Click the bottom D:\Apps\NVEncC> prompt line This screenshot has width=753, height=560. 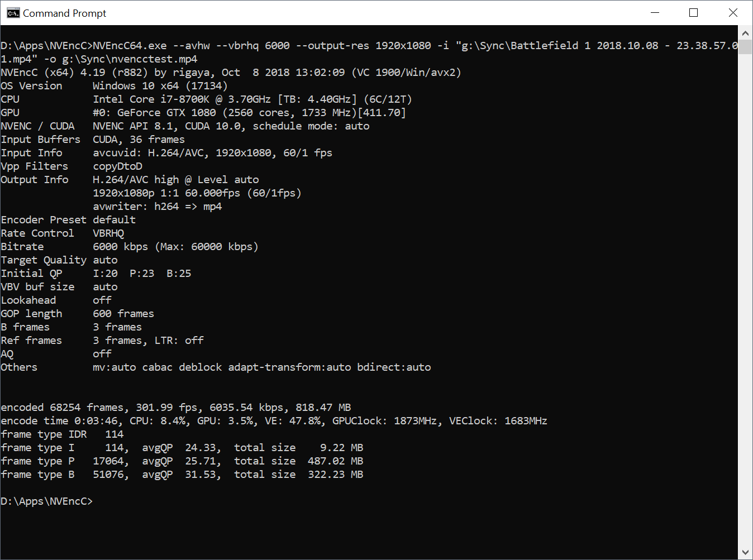pos(47,501)
